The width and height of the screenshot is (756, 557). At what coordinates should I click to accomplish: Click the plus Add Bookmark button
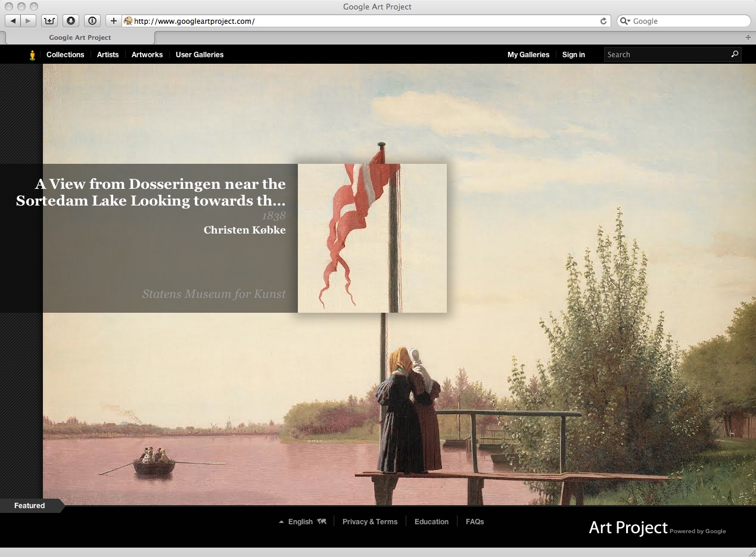point(114,21)
